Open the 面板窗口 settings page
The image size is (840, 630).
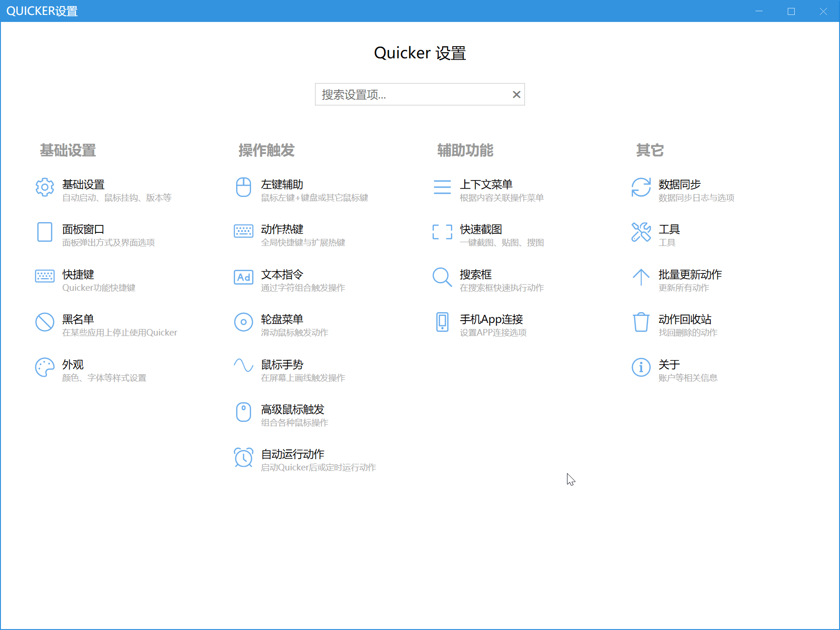click(x=96, y=235)
